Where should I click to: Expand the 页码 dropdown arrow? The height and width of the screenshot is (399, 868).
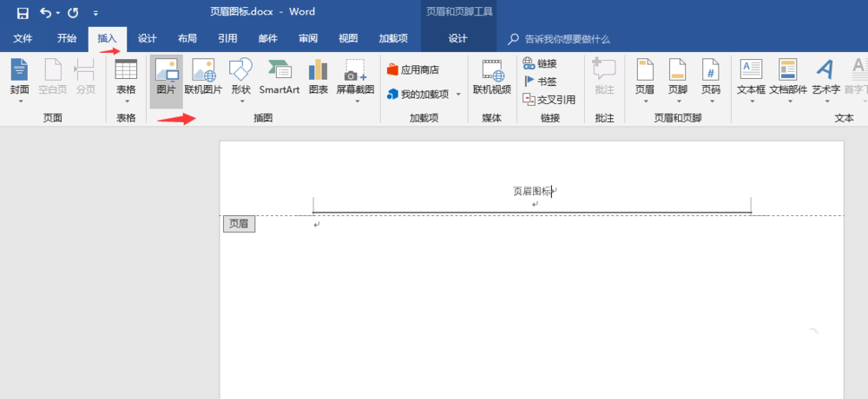tap(712, 101)
